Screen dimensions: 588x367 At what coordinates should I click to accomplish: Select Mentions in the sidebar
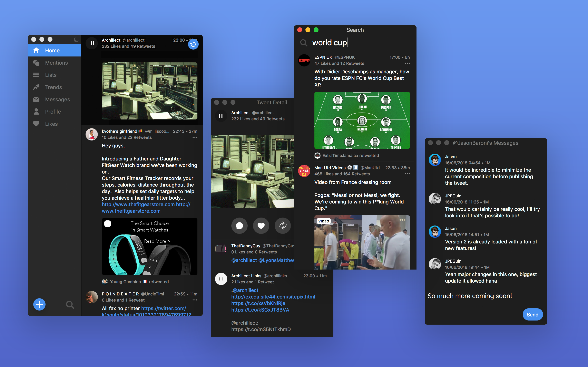[56, 63]
